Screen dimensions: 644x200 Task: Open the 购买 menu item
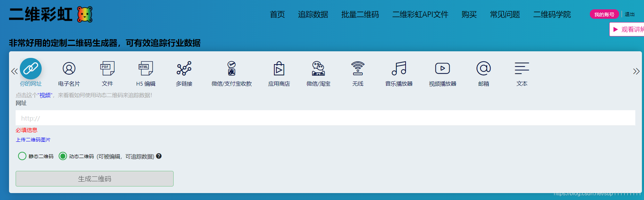(469, 15)
